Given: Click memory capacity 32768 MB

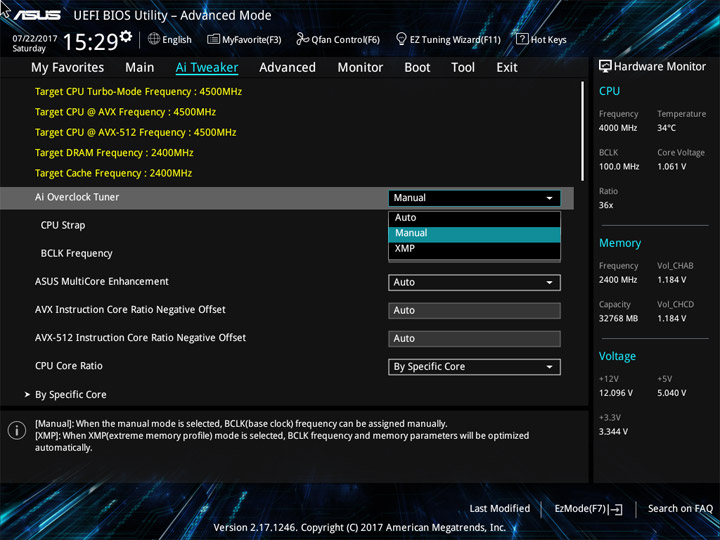Looking at the screenshot, I should click(x=618, y=318).
